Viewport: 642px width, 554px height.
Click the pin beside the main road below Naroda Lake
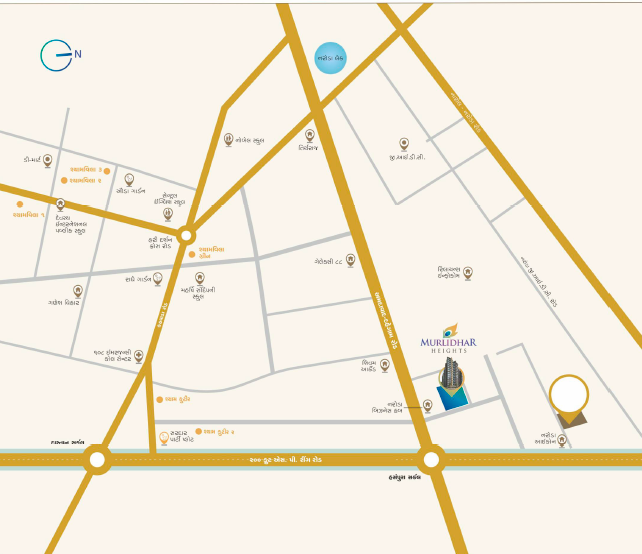click(x=310, y=136)
